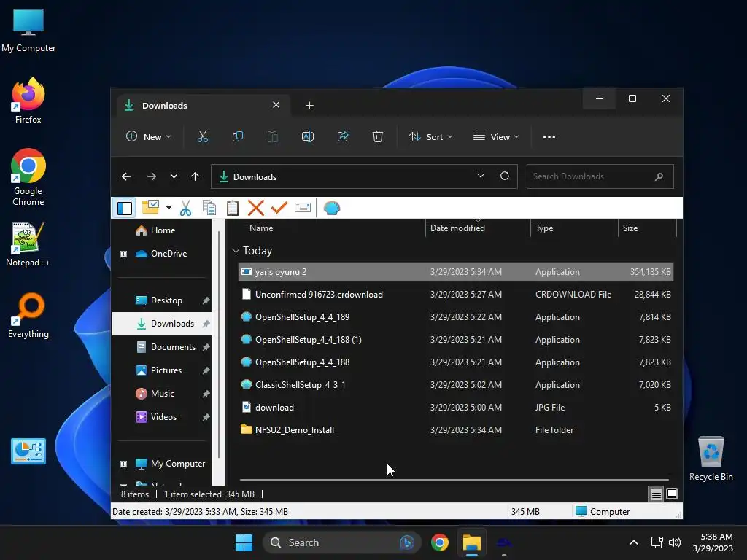Click the Cut icon in the Explorer command bar

203,136
